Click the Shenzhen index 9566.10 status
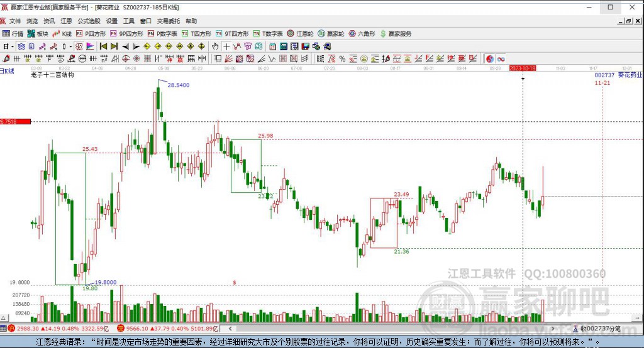This screenshot has height=348, width=644. 167,329
